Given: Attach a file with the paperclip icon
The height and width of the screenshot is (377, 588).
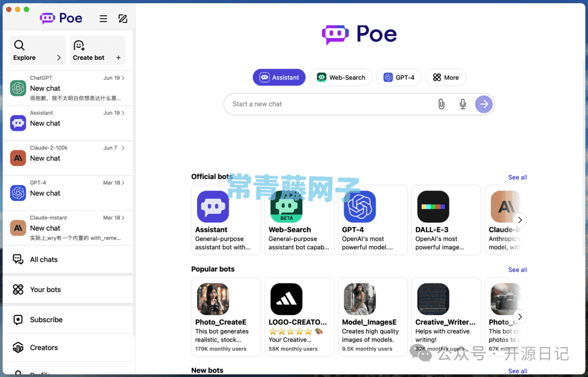Looking at the screenshot, I should [x=442, y=104].
